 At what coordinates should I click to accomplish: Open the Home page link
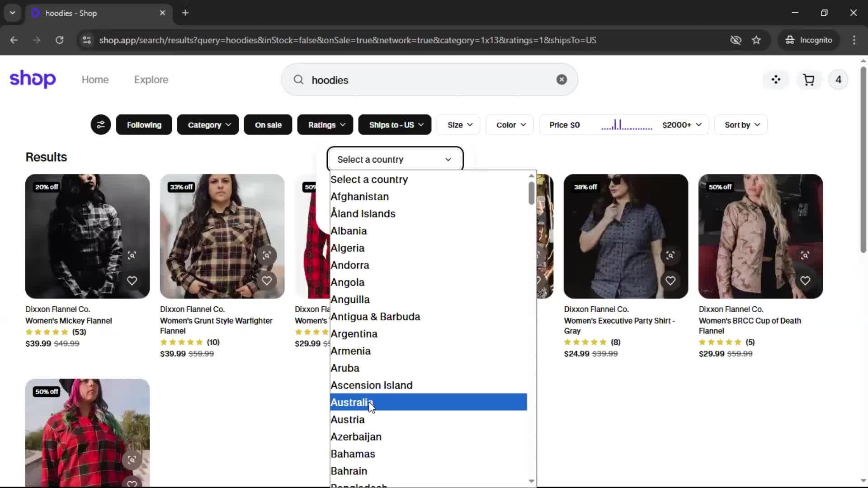click(x=95, y=80)
